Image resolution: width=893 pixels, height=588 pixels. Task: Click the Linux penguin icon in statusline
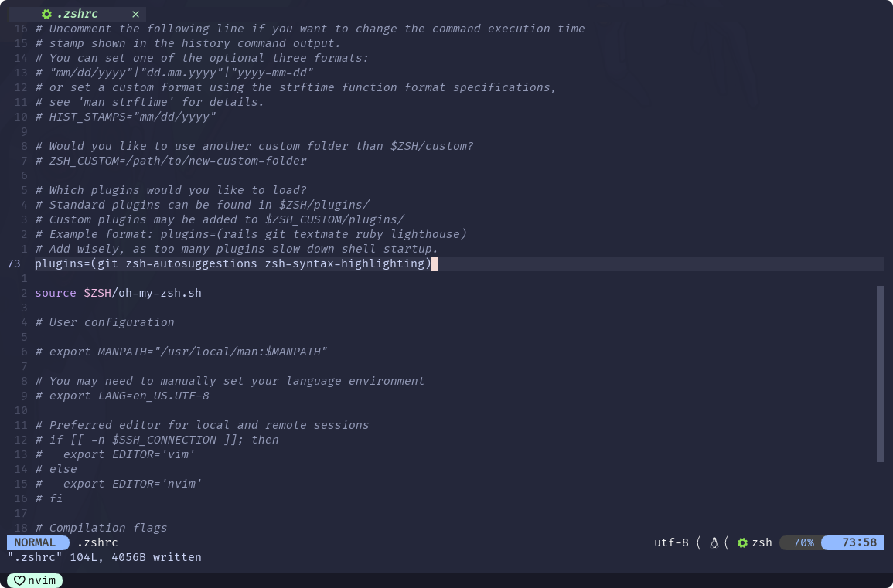(714, 543)
